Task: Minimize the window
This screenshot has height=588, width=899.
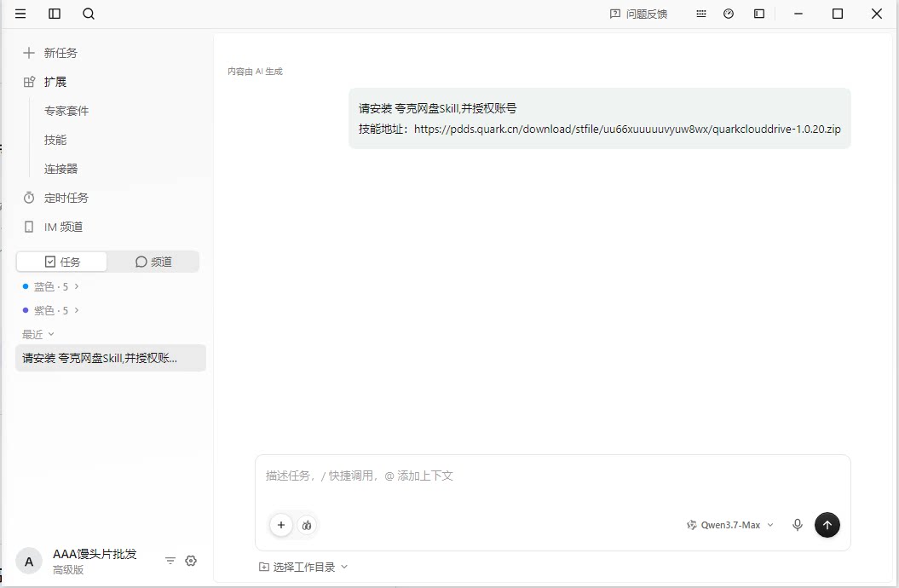Action: coord(798,14)
